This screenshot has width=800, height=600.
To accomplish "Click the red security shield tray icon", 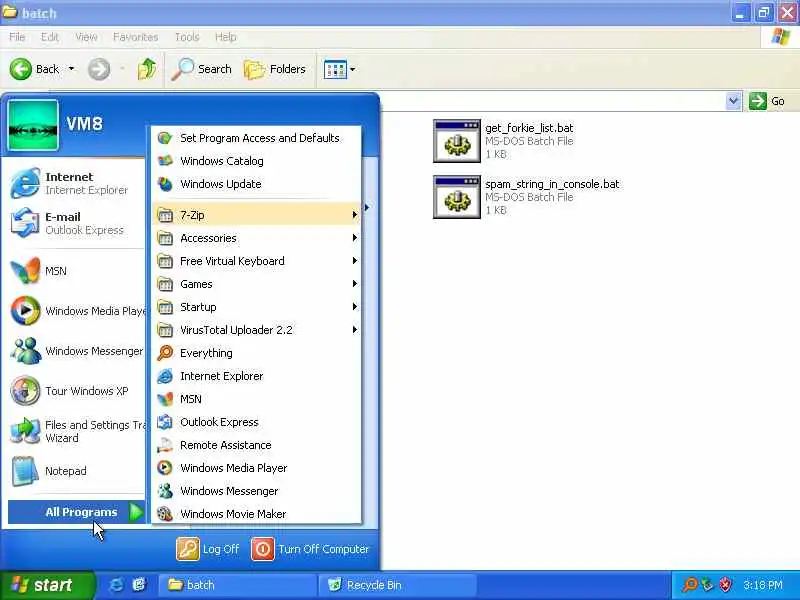I will (x=725, y=585).
